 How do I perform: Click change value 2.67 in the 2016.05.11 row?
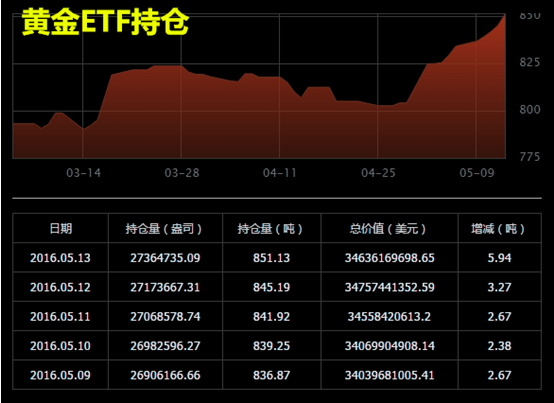tap(500, 316)
